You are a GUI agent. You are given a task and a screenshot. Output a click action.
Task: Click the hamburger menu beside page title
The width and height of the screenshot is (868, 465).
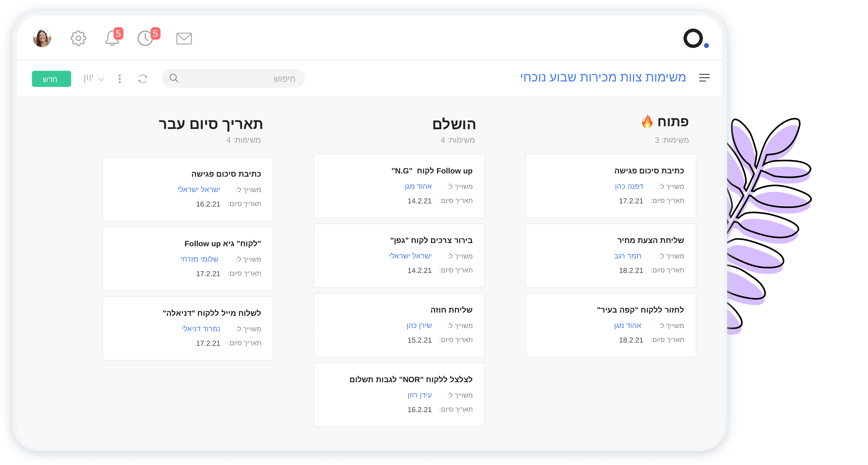704,78
